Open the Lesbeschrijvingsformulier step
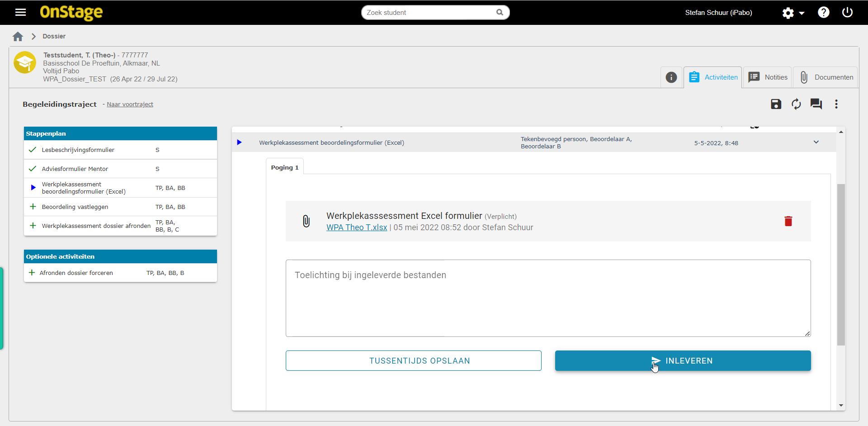The height and width of the screenshot is (426, 868). (x=78, y=150)
